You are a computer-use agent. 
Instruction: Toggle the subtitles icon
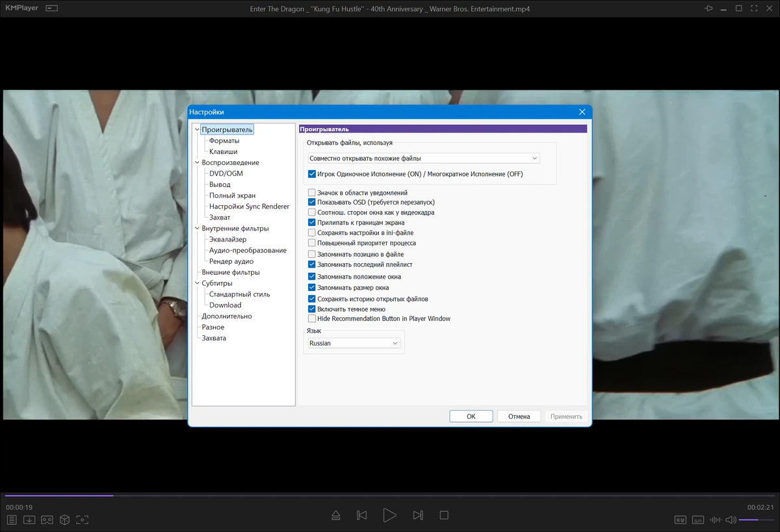[698, 520]
